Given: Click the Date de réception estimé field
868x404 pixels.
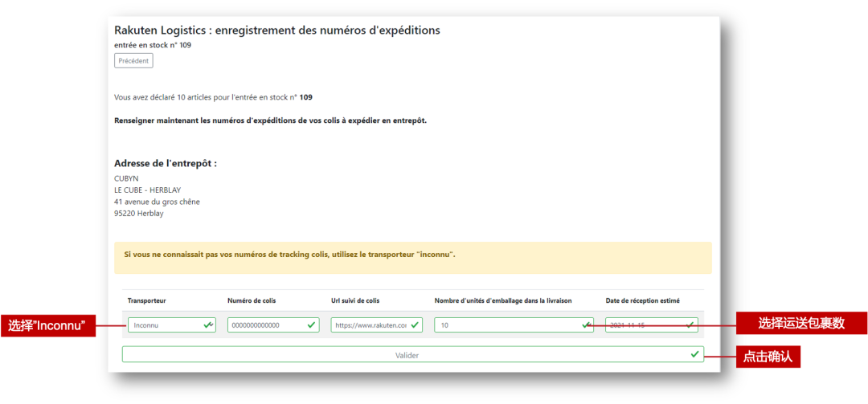Looking at the screenshot, I should (643, 325).
